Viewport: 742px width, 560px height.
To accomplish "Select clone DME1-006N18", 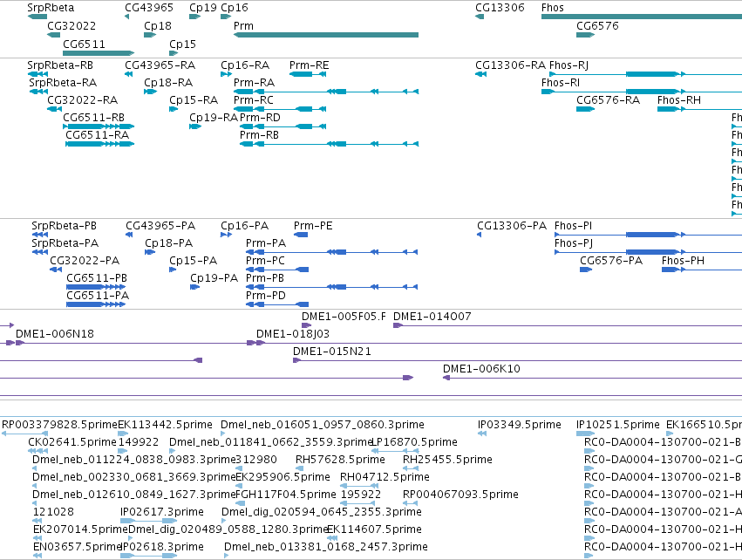I will point(55,334).
